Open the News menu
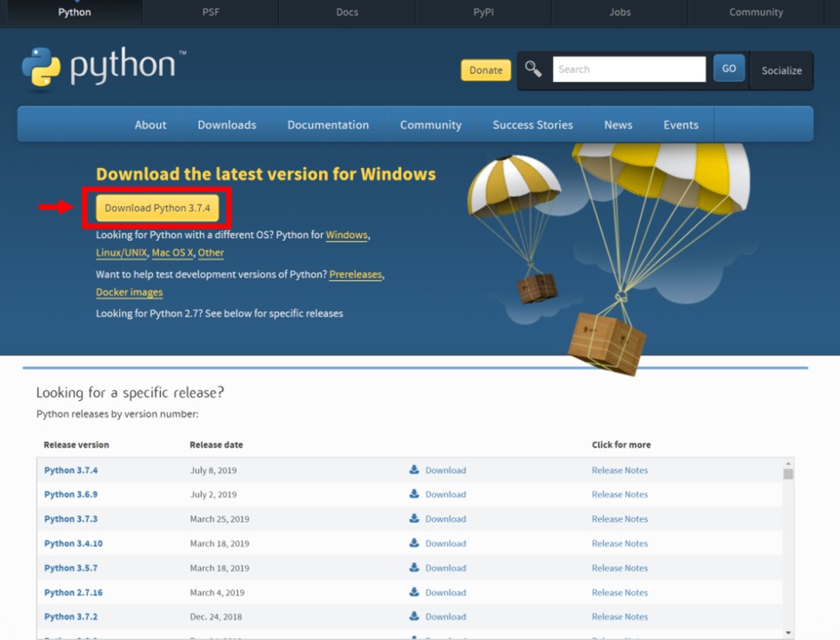 pyautogui.click(x=618, y=124)
